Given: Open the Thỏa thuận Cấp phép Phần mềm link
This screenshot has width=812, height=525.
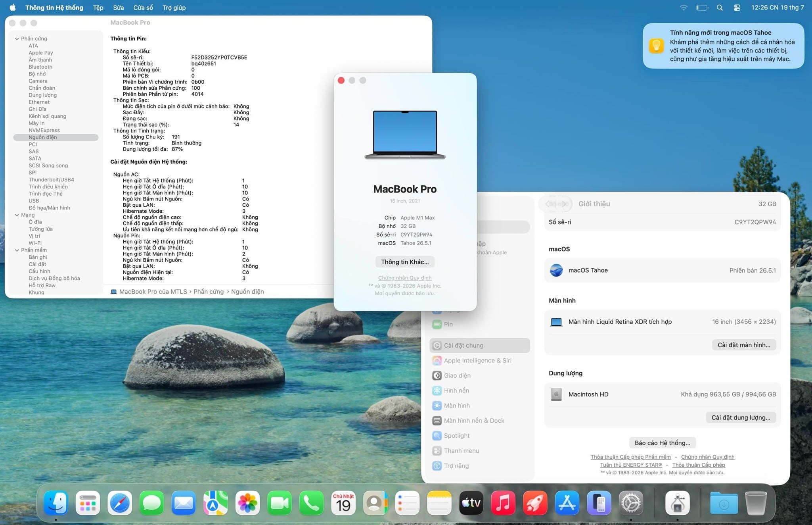Looking at the screenshot, I should pyautogui.click(x=631, y=457).
